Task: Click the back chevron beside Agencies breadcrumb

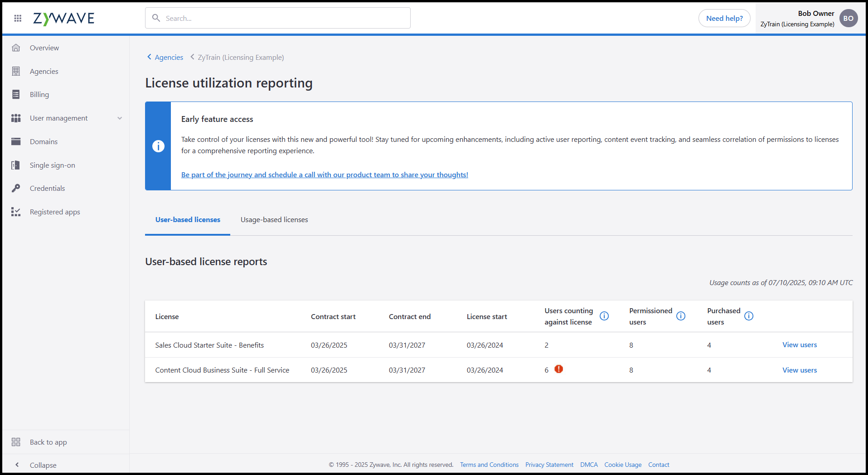Action: 149,57
